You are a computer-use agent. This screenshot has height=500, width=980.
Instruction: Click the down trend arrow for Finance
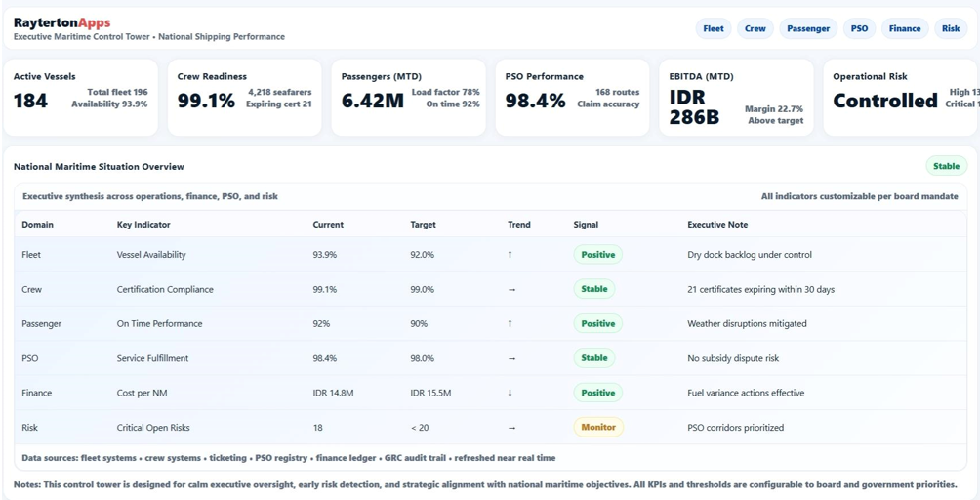[x=510, y=394]
